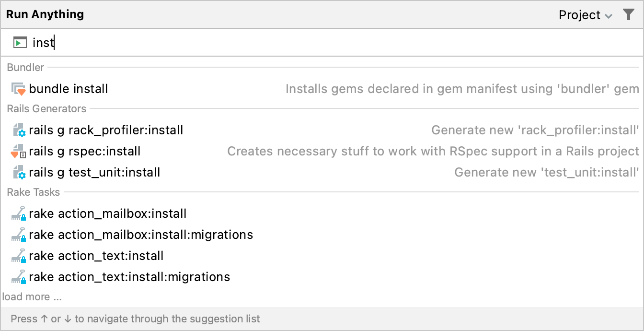Click the run icon beside the search field
644x331 pixels.
tap(20, 42)
